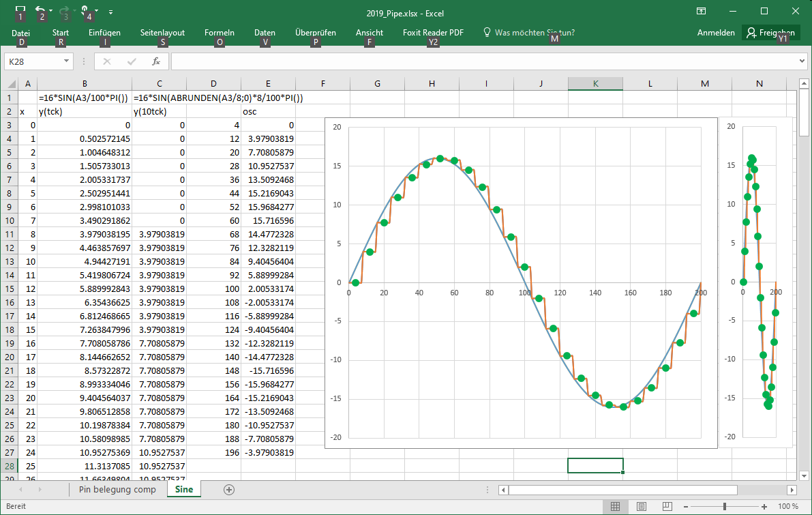Click the zoom slider handle

tap(724, 507)
